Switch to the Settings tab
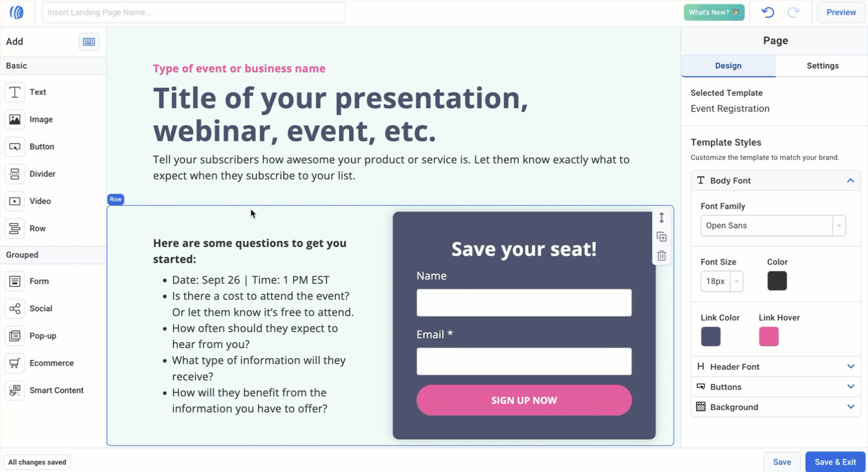Viewport: 868px width, 472px height. click(x=822, y=66)
